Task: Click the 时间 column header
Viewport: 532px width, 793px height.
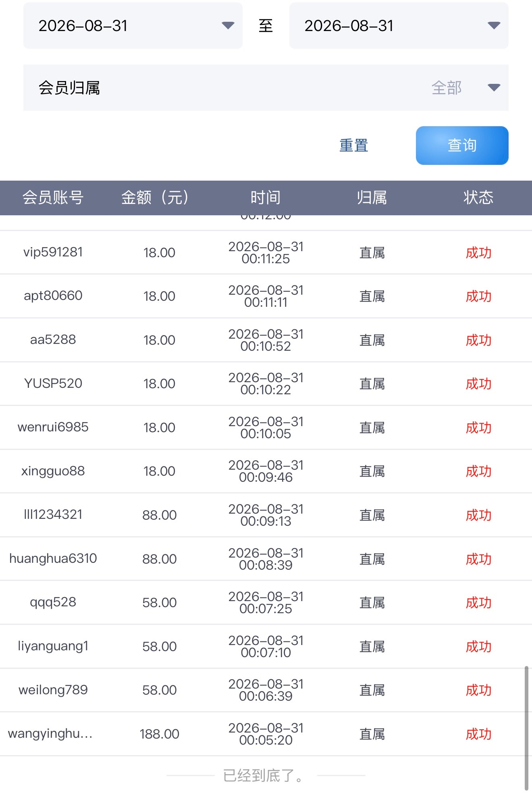Action: pyautogui.click(x=266, y=198)
